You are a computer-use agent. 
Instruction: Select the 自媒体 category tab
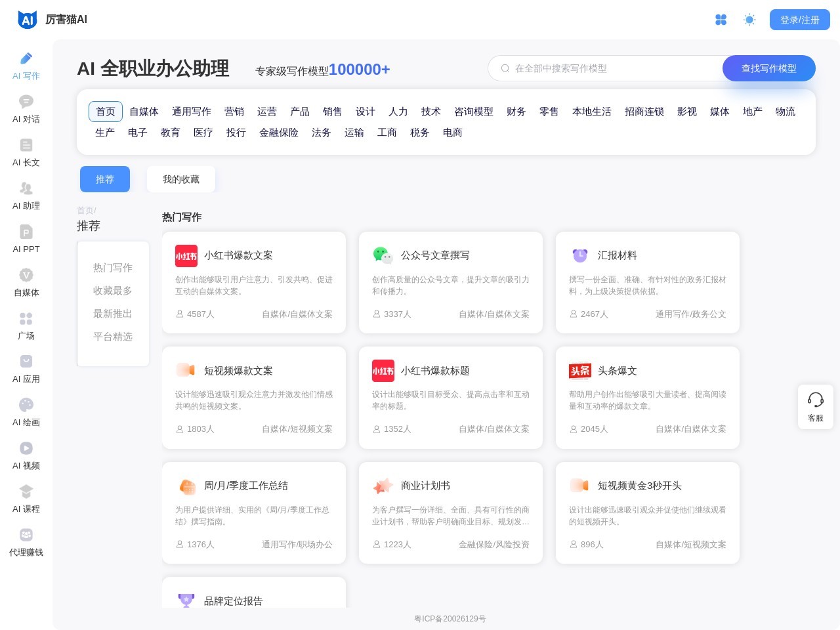(144, 112)
